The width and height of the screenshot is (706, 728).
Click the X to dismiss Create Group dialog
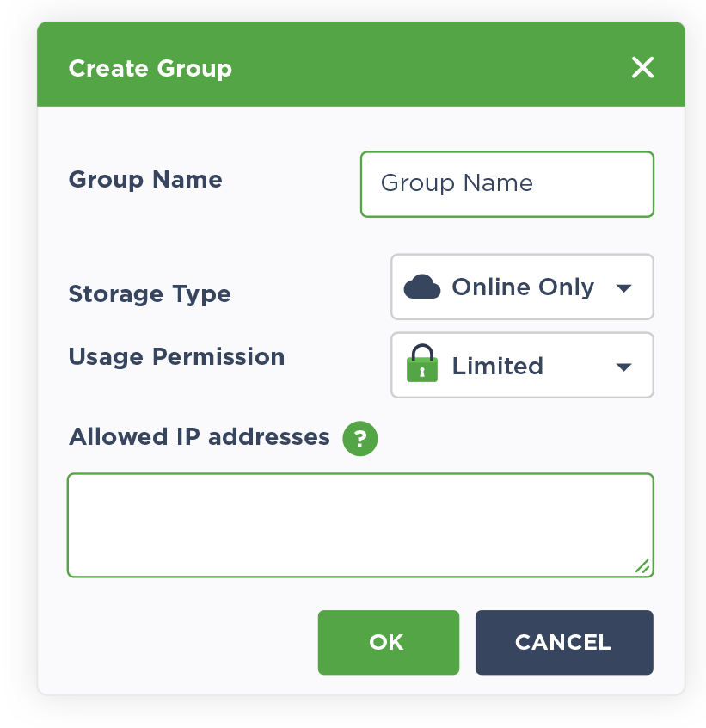(642, 68)
